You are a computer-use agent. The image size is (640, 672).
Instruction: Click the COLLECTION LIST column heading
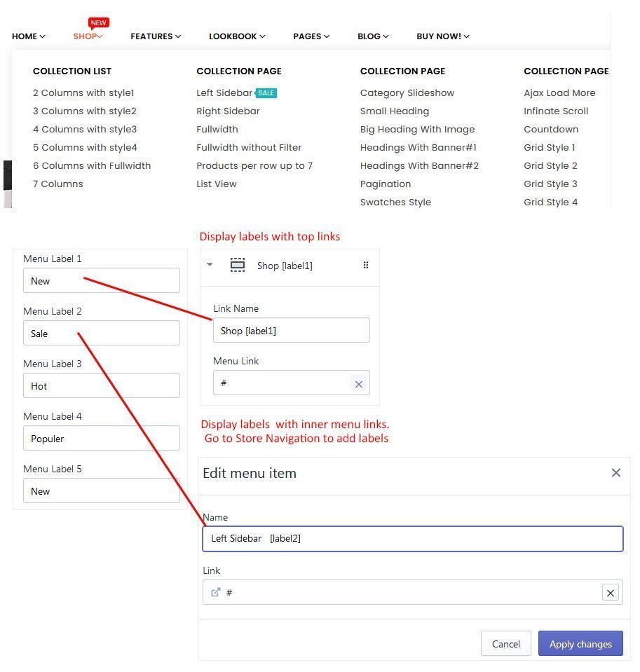pos(72,71)
